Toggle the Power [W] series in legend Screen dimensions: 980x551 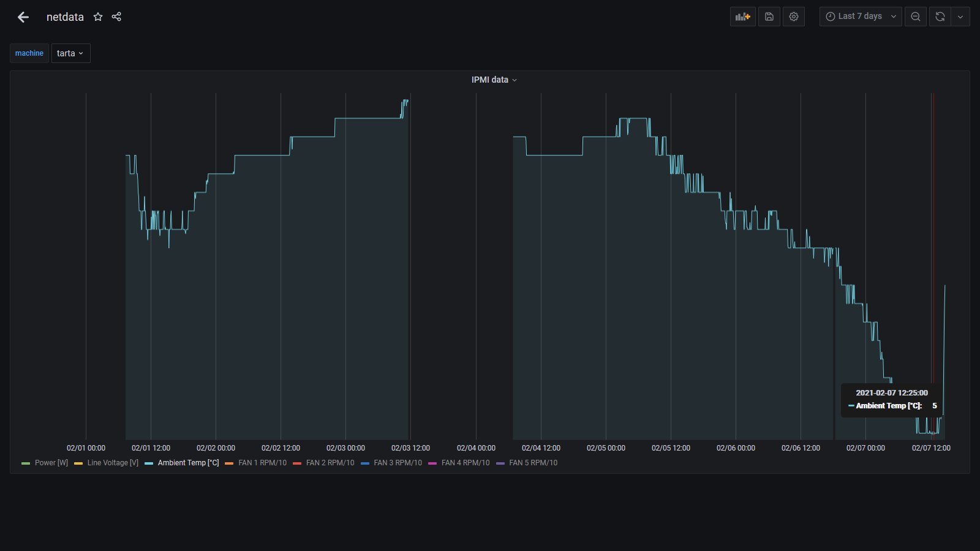[51, 463]
